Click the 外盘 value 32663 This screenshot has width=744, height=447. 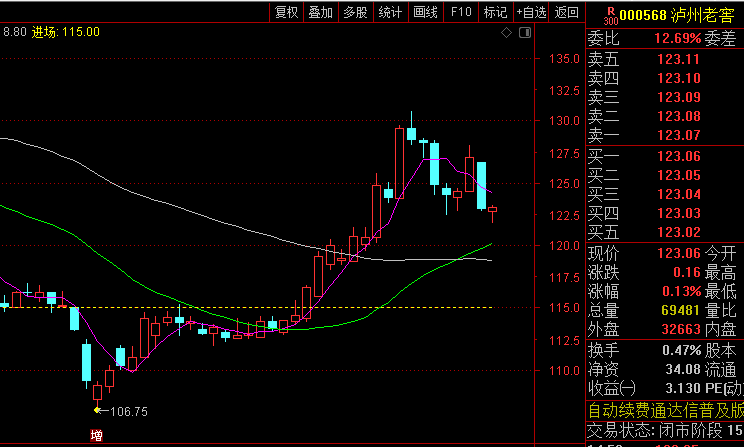(680, 329)
